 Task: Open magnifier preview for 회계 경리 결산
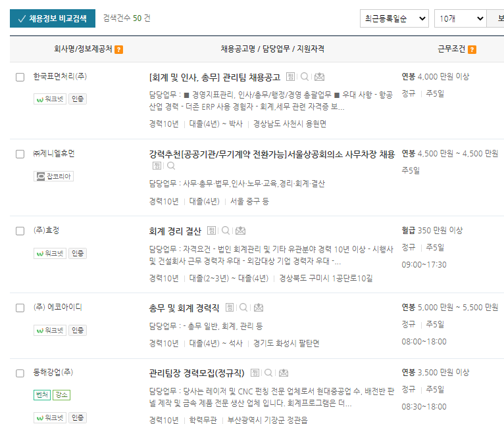coord(226,230)
